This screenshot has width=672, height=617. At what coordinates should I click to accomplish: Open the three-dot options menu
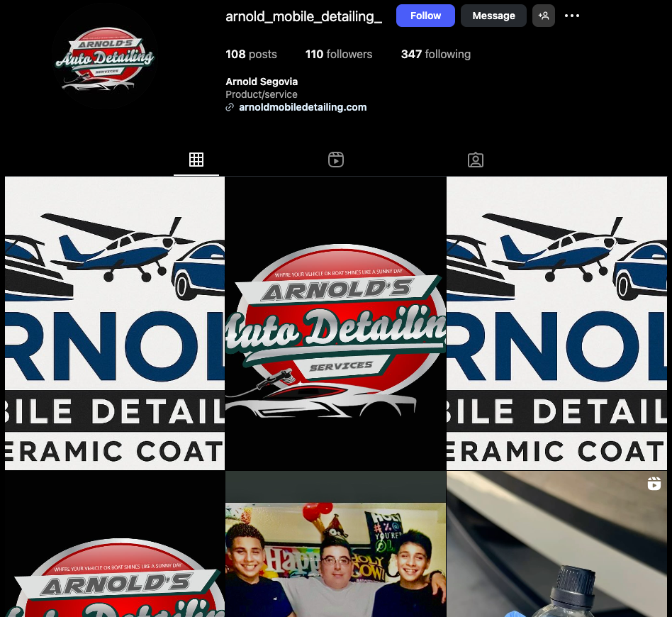[572, 16]
